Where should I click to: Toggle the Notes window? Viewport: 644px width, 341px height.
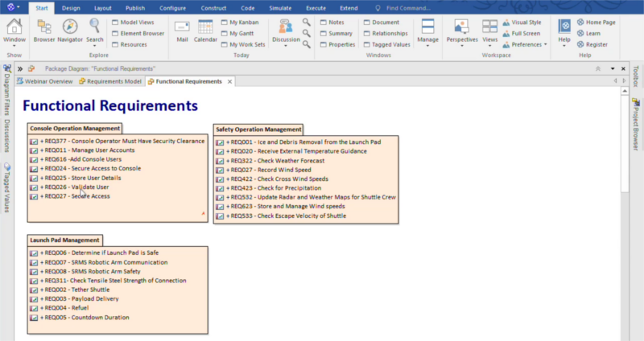coord(336,23)
